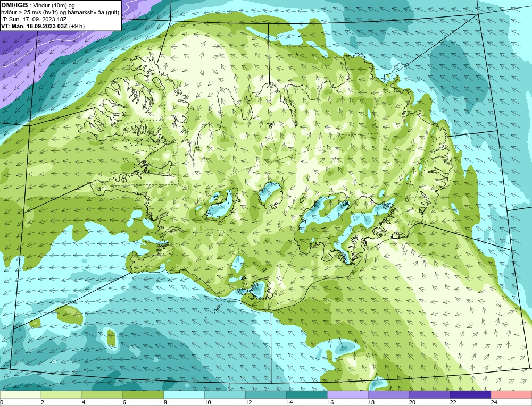Click the 6–8 m/s darker green legend swatch
The width and height of the screenshot is (532, 406).
(x=143, y=394)
